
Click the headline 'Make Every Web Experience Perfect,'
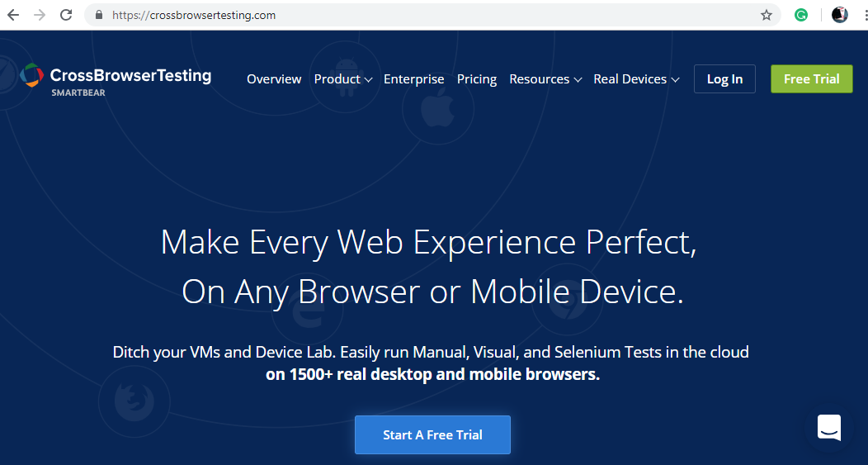428,242
